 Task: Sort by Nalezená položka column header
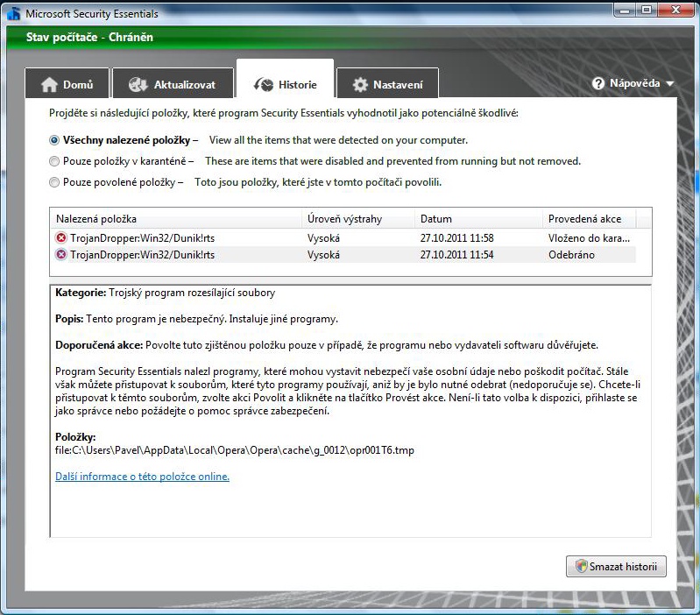pyautogui.click(x=175, y=219)
